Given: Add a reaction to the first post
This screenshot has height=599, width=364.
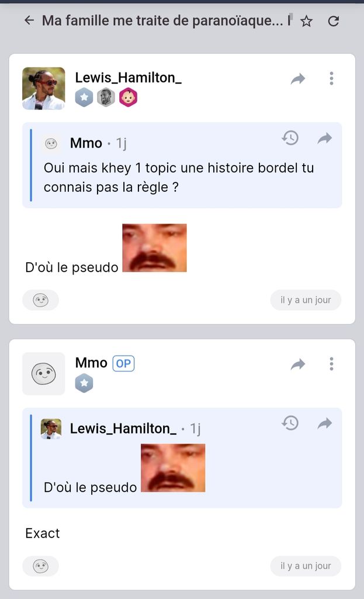Looking at the screenshot, I should (x=40, y=300).
